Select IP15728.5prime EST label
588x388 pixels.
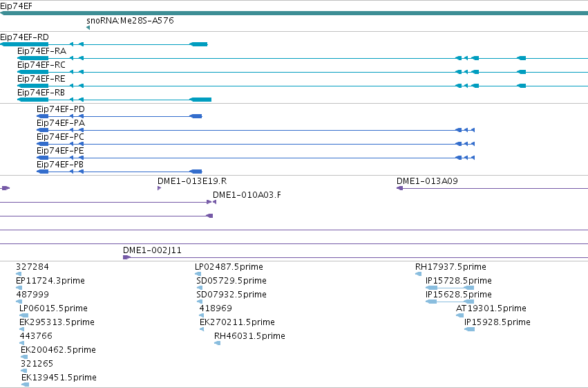click(x=458, y=281)
